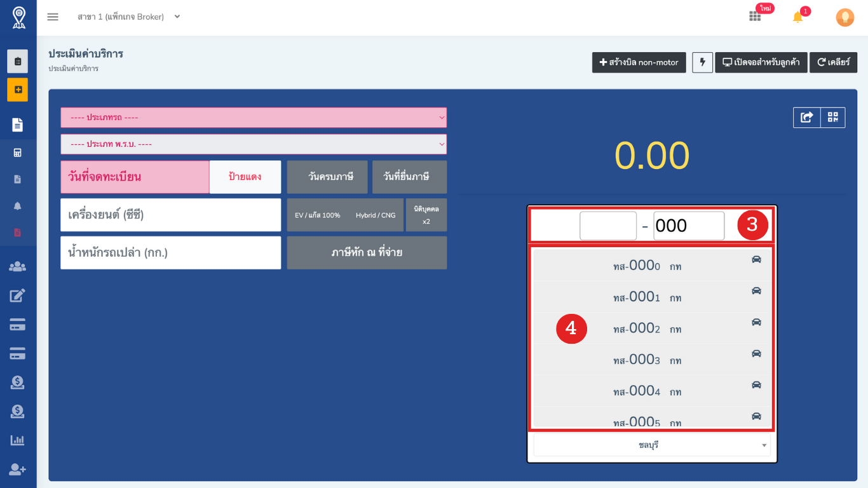The image size is (868, 488).
Task: Select the ทส-0000 กท plate row
Action: [652, 266]
